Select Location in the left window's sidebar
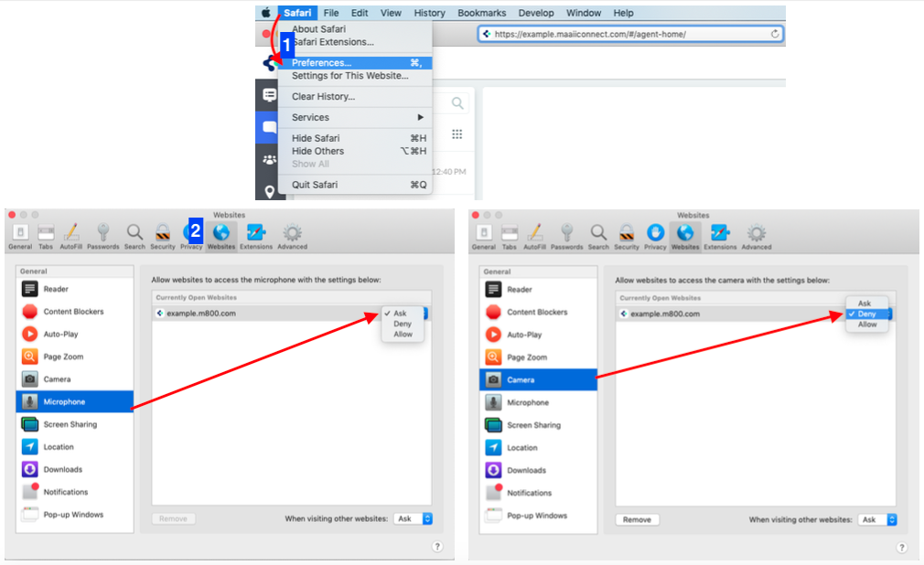924x565 pixels. [75, 446]
